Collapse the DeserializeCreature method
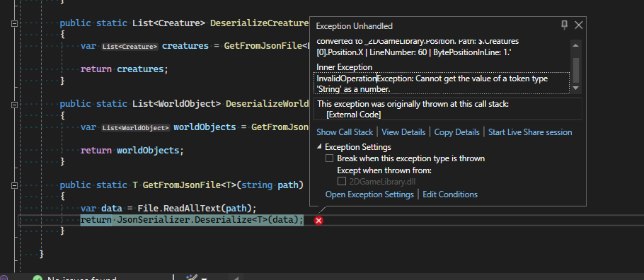644x280 pixels. coord(14,23)
